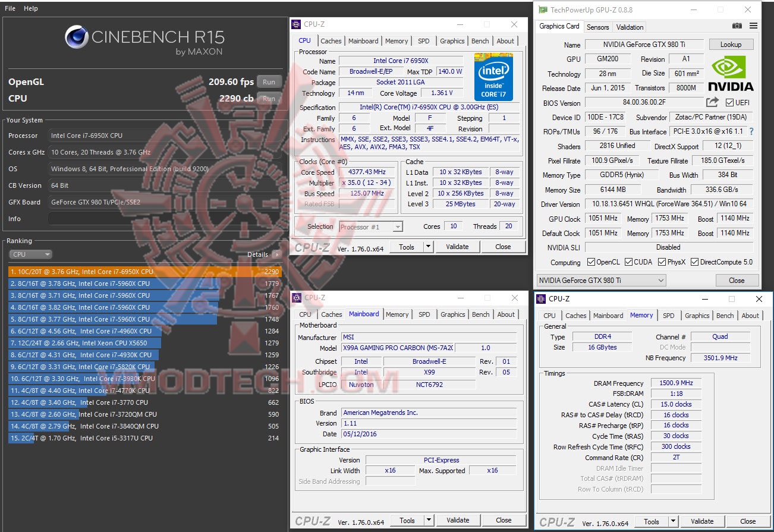Image resolution: width=774 pixels, height=532 pixels.
Task: Select ranking row 15 Core i5-3317U
Action: [145, 438]
